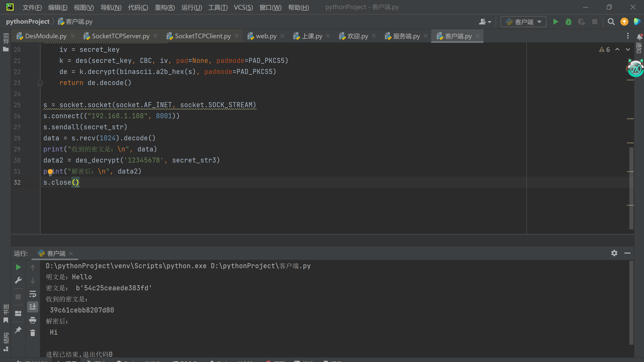Switch to the 服务端.py tab
Screen dimensions: 644x362
pyautogui.click(x=406, y=36)
